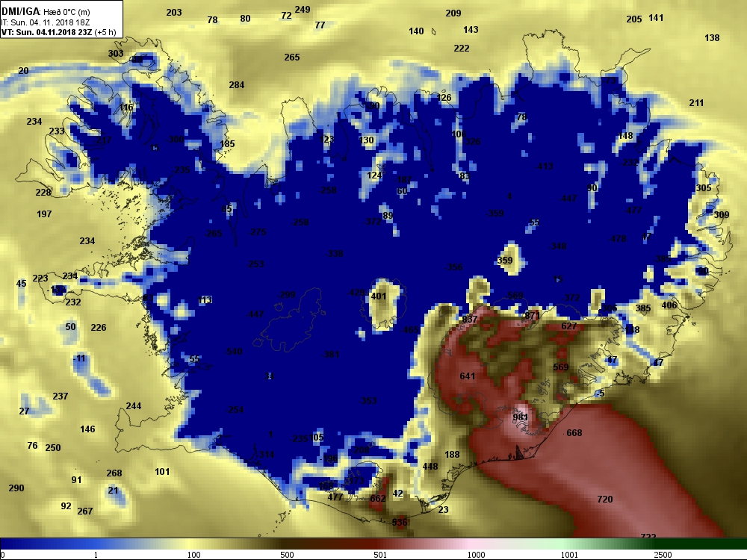Click the '1001' label under the color scale
This screenshot has height=560, width=747.
(x=569, y=555)
